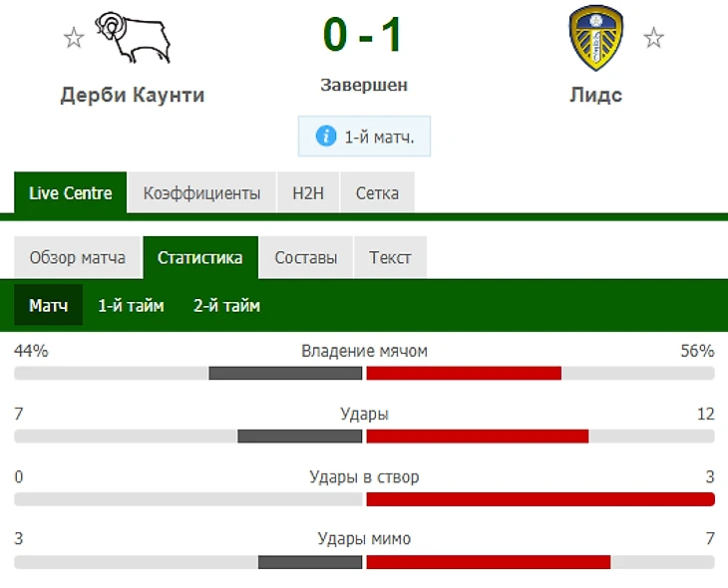
Task: Click the 1-й матч info box
Action: (364, 137)
